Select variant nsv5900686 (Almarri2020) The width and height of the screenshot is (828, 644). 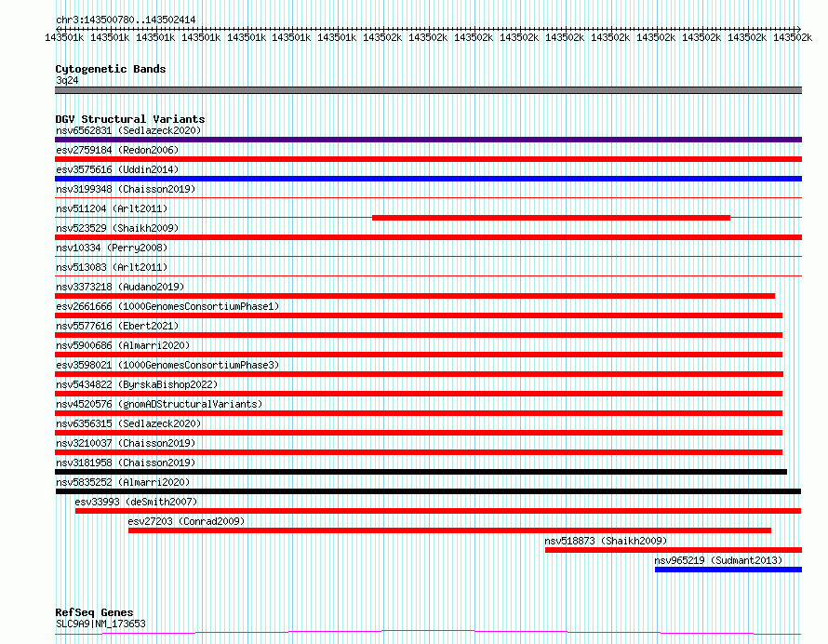click(x=123, y=345)
